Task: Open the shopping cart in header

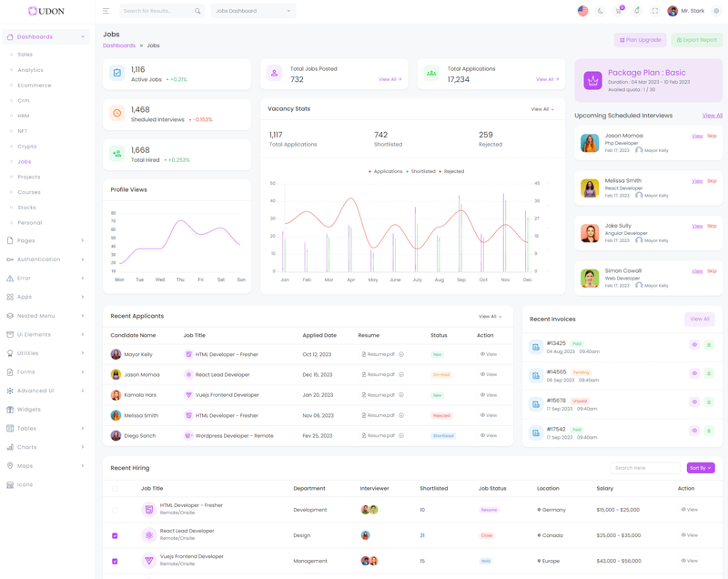Action: tap(619, 11)
